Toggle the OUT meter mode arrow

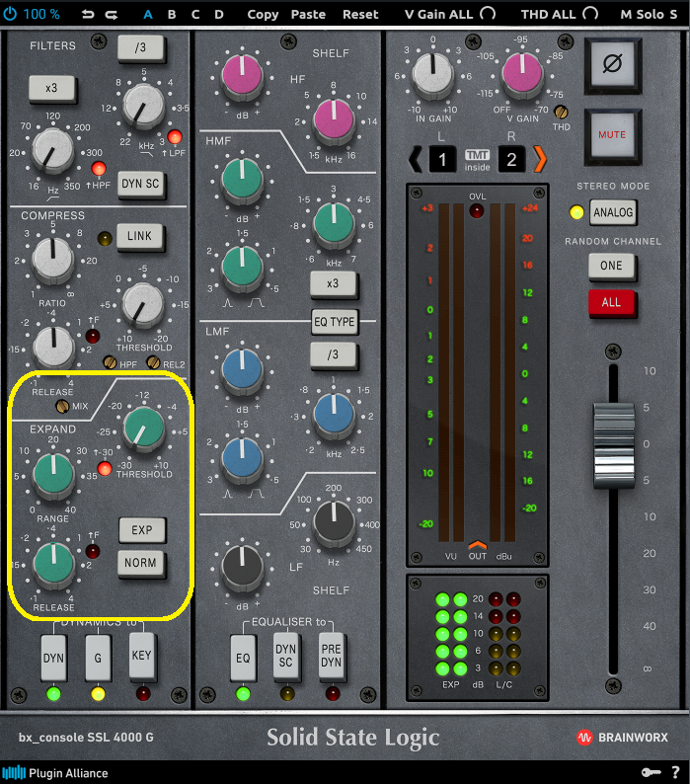478,544
